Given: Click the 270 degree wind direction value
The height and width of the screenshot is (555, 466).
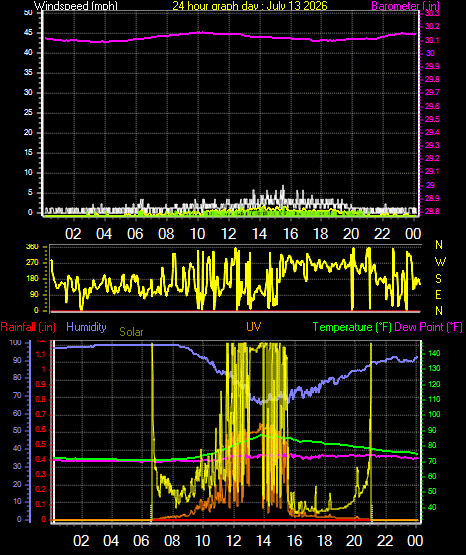Looking at the screenshot, I should pyautogui.click(x=32, y=263).
